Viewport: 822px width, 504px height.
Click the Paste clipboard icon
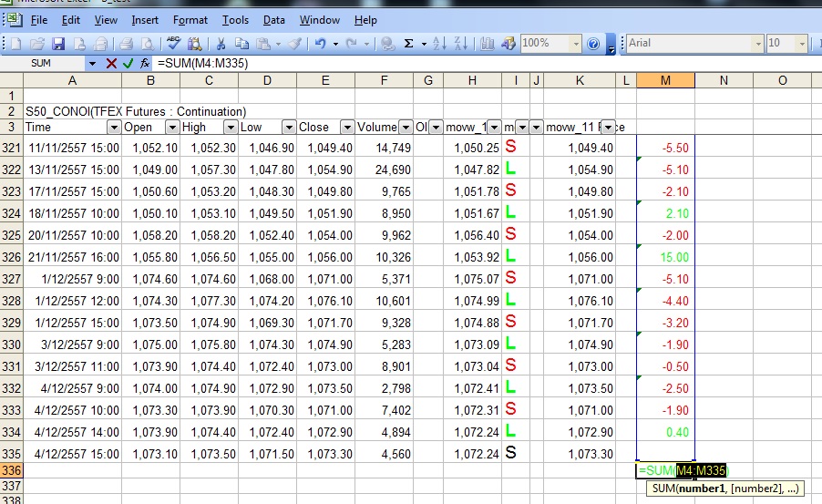pos(263,44)
